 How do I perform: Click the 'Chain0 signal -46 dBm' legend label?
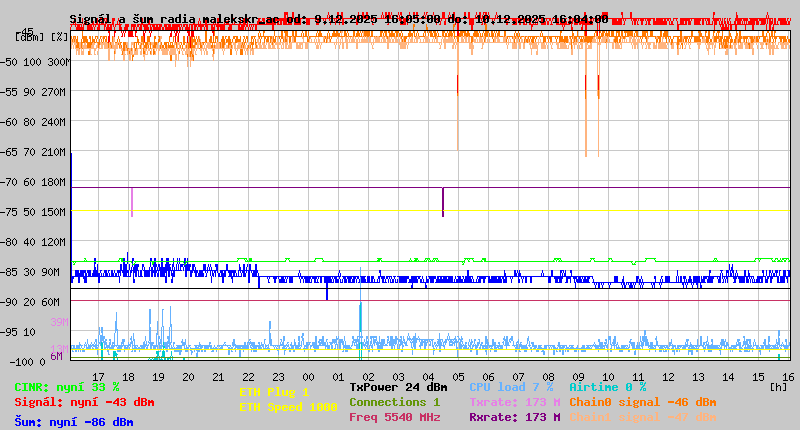642,402
